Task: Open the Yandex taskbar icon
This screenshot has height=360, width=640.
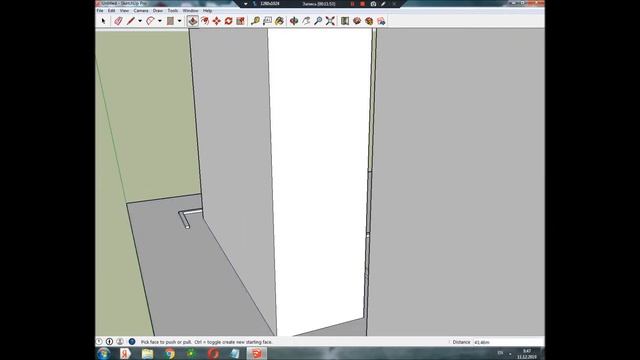Action: 125,353
